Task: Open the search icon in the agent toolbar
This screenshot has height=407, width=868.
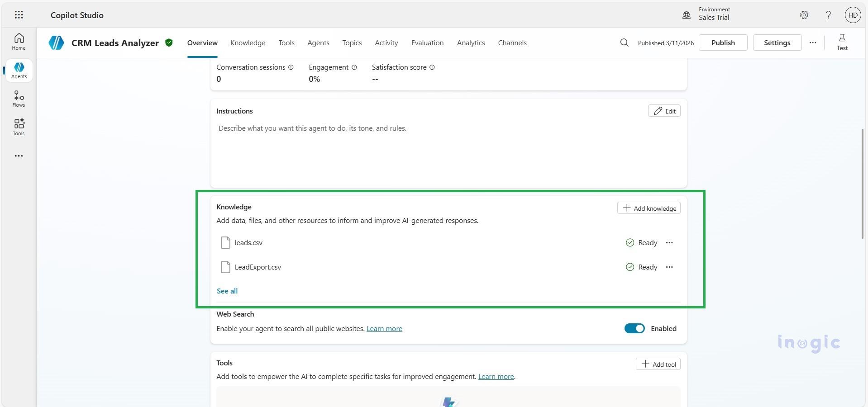Action: (x=624, y=43)
